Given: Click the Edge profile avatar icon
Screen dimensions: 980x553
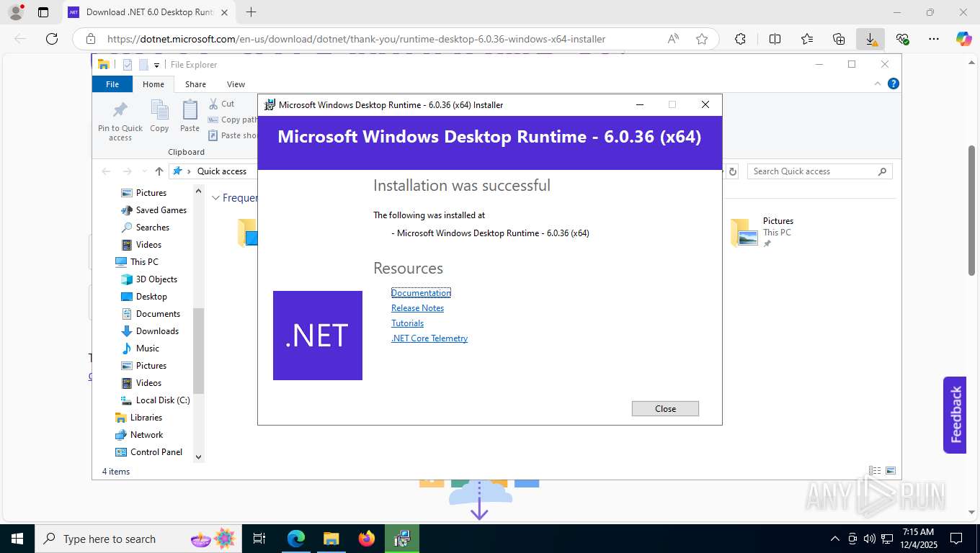Looking at the screenshot, I should coord(15,12).
